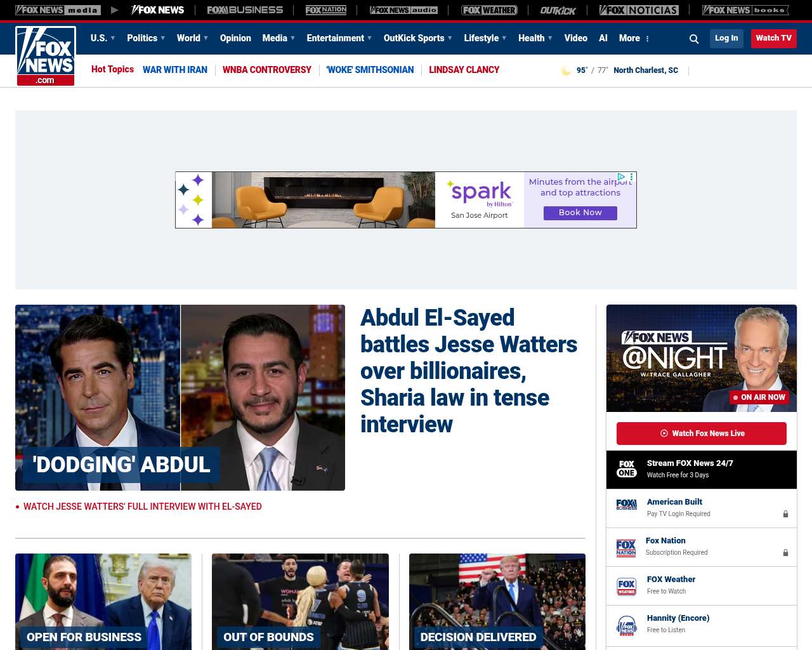The height and width of the screenshot is (650, 812).
Task: Open the OUT OF BOUNDS story thumbnail
Action: click(300, 602)
